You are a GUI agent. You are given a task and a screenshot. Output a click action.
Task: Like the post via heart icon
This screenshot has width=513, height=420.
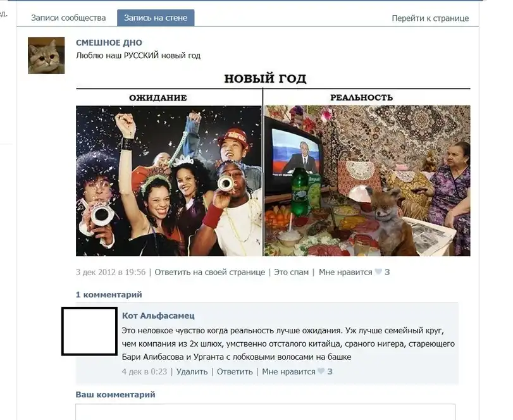coord(378,272)
